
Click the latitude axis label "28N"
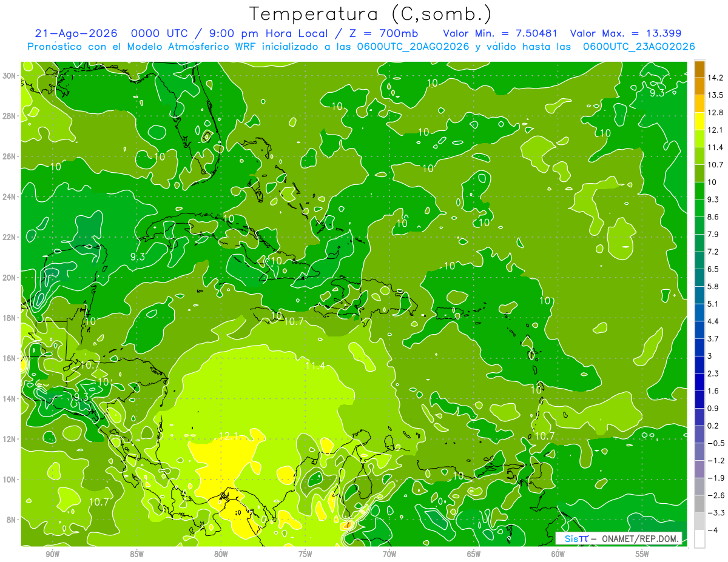click(9, 116)
